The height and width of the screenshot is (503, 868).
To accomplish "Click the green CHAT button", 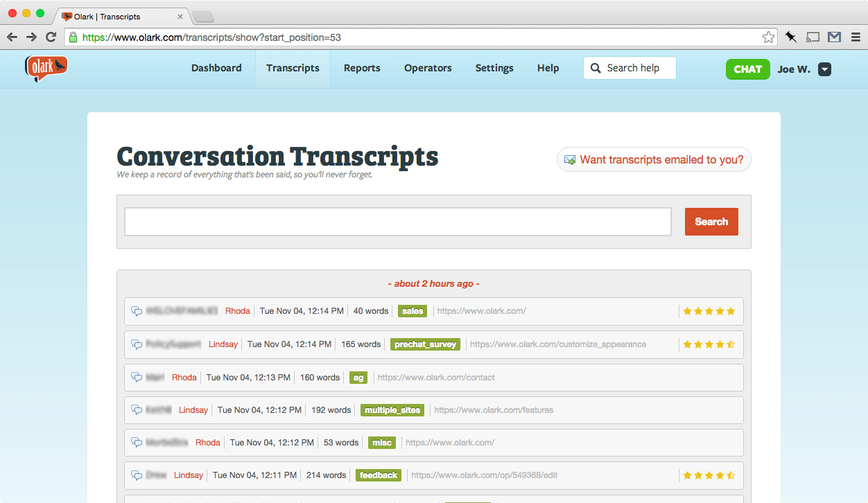I will point(747,69).
